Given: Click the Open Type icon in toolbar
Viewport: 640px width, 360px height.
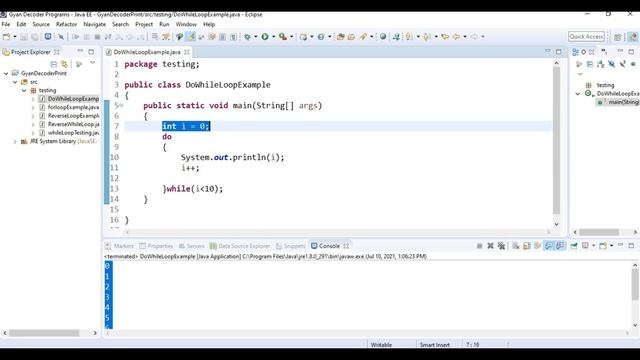Looking at the screenshot, I should [340, 37].
